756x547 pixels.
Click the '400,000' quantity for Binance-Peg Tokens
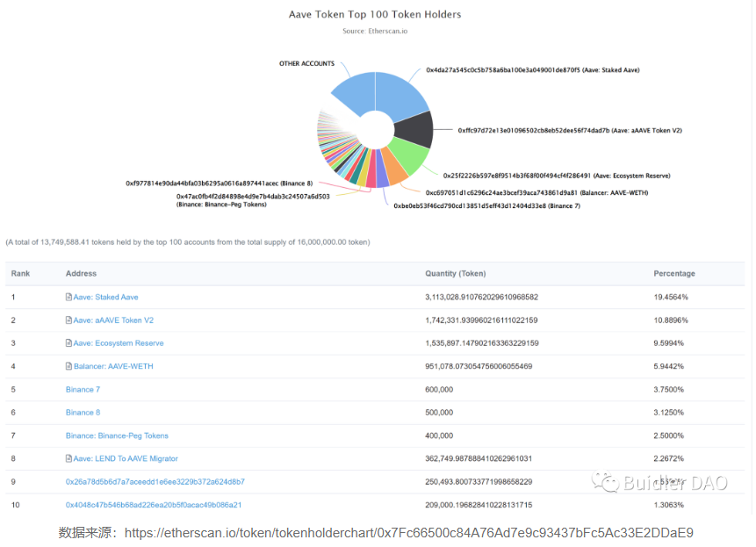(x=439, y=435)
